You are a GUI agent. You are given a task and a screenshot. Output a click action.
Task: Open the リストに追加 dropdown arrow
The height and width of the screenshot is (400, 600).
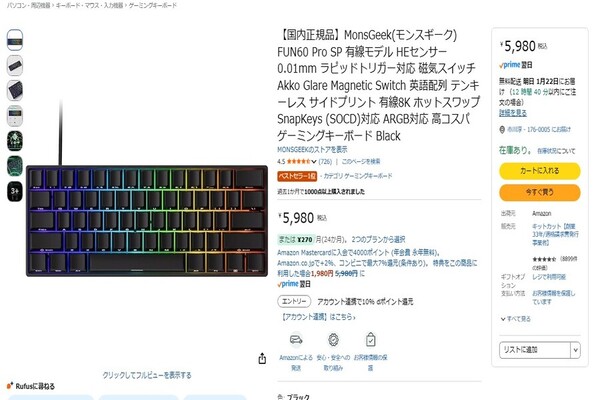point(575,350)
